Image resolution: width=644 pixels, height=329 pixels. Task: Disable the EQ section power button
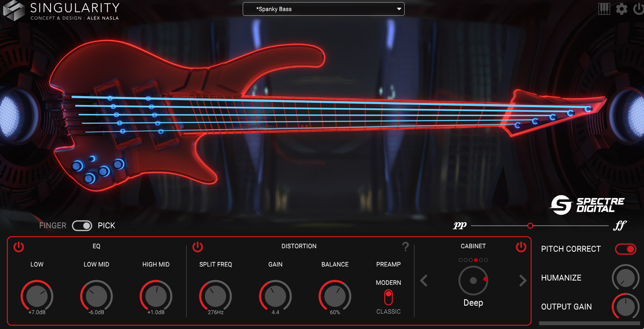[x=19, y=247]
